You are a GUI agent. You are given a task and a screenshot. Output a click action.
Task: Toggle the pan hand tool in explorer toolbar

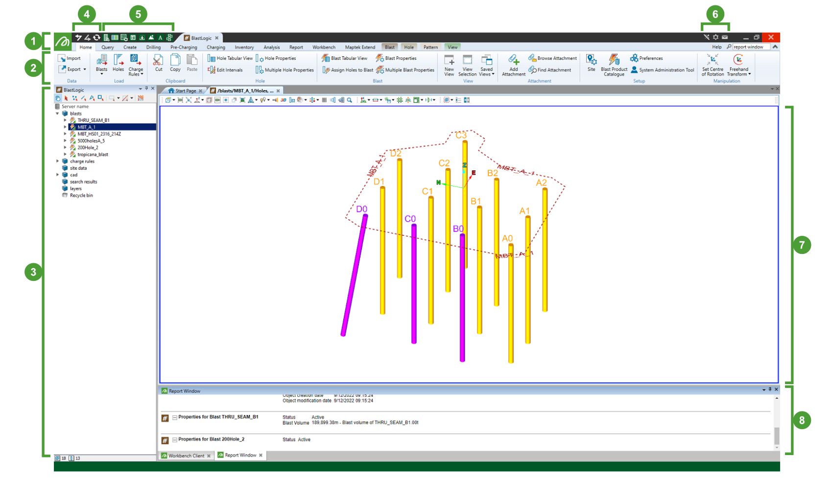tap(58, 98)
